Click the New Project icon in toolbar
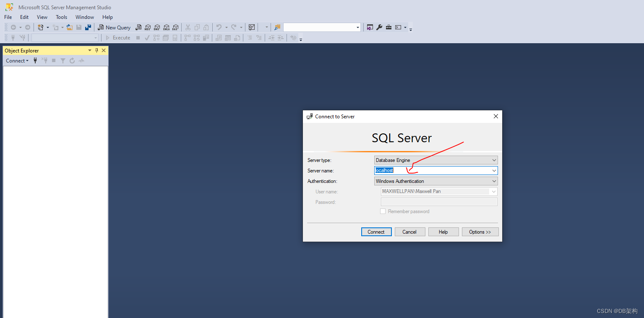The image size is (644, 318). click(41, 27)
